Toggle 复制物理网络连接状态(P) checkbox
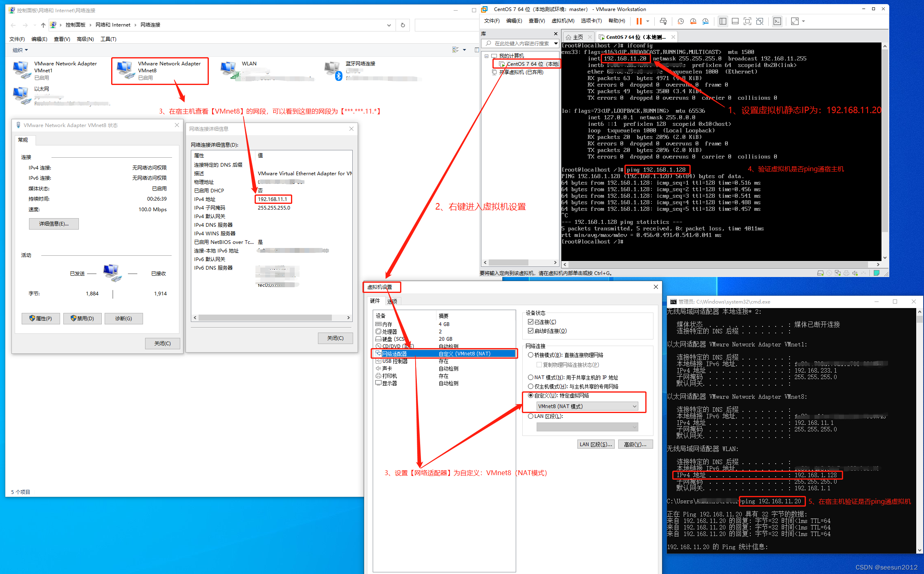The height and width of the screenshot is (574, 924). coord(539,365)
